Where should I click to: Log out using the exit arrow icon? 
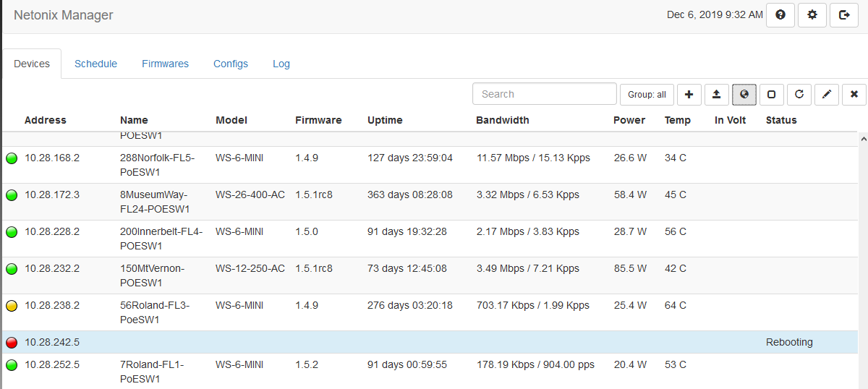tap(844, 15)
